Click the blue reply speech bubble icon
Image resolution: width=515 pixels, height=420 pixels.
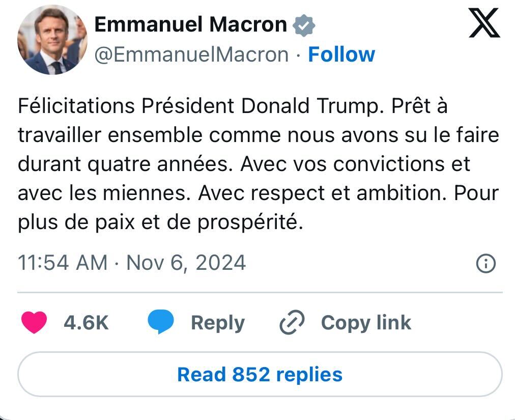[x=160, y=323]
